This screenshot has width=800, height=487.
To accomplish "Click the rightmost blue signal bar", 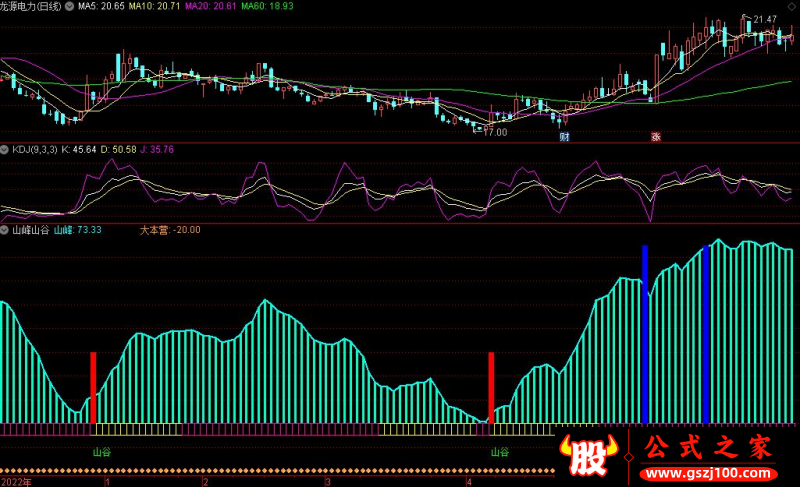I will click(x=705, y=333).
